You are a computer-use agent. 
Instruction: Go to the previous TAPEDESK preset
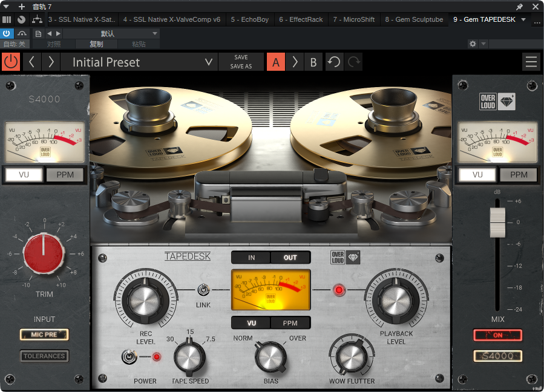[31, 62]
